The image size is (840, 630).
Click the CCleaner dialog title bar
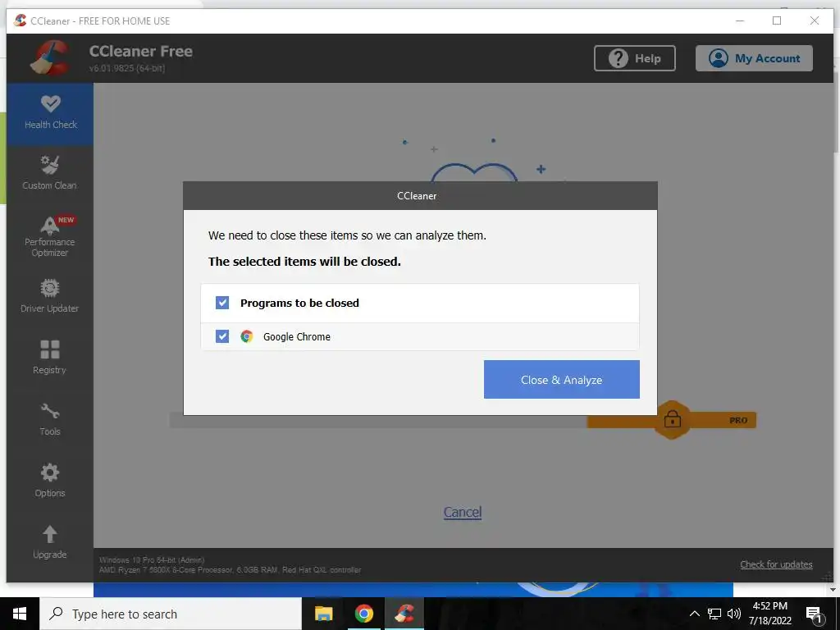[x=420, y=195]
